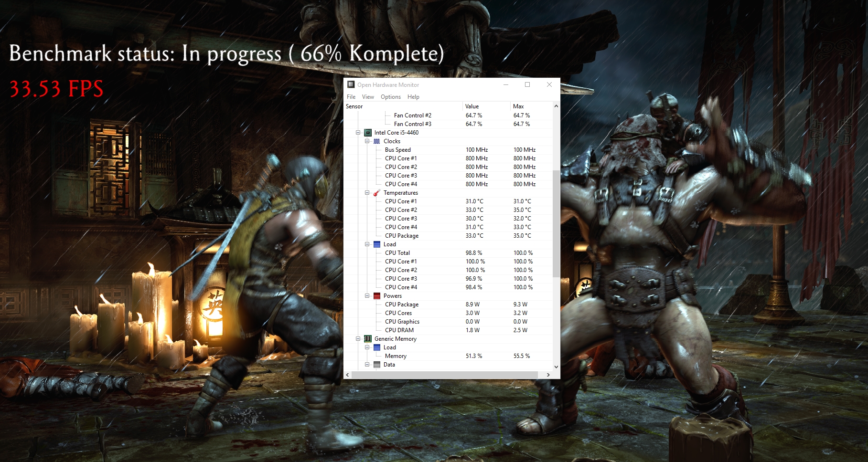Collapse the Intel Core i5-4460 node
868x462 pixels.
(358, 133)
